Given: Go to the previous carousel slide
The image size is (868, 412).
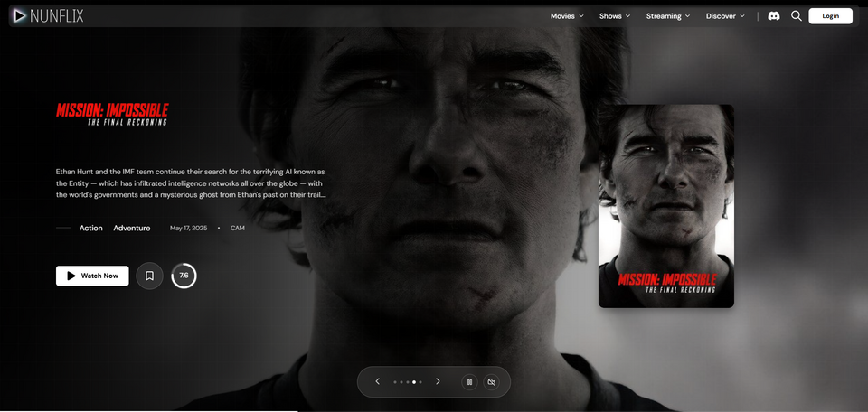Looking at the screenshot, I should click(378, 381).
